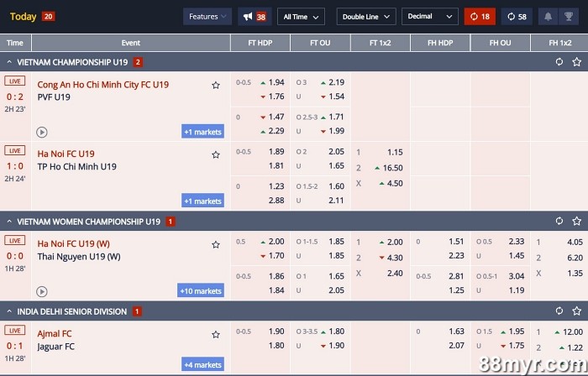Screen dimensions: 588x376
Task: Click the FH 1x2 column header
Action: point(560,43)
